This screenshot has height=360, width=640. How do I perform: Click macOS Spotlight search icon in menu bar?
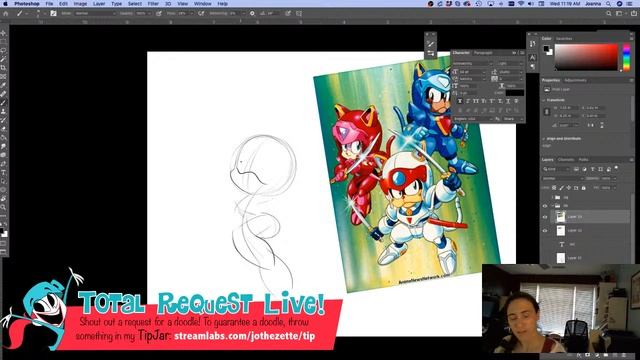click(x=608, y=4)
